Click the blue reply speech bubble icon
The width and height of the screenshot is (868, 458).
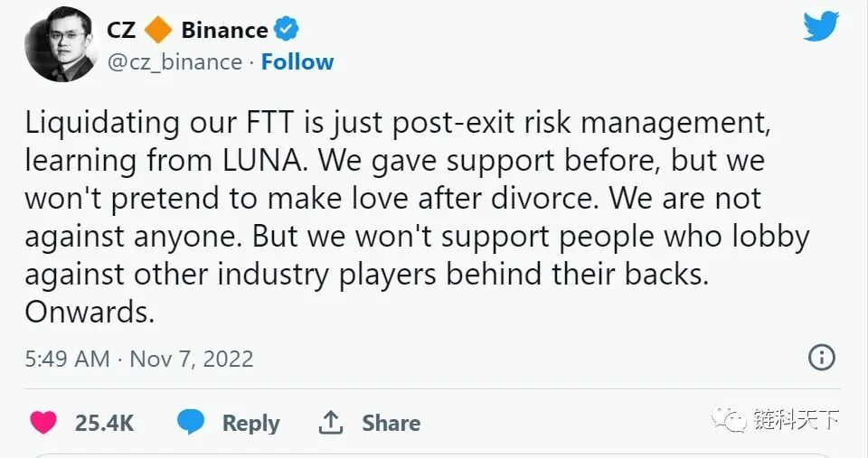[191, 422]
